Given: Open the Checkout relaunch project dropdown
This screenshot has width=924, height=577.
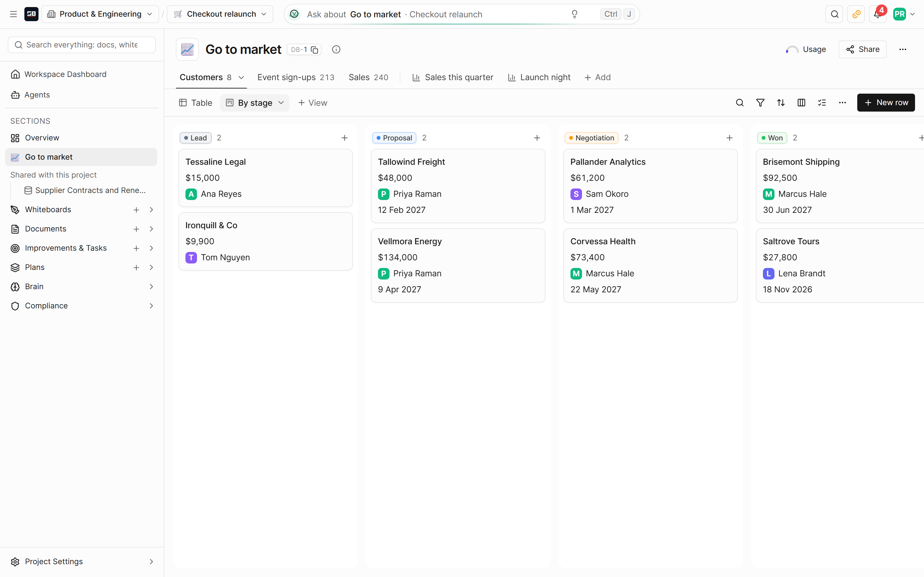Looking at the screenshot, I should coord(220,14).
